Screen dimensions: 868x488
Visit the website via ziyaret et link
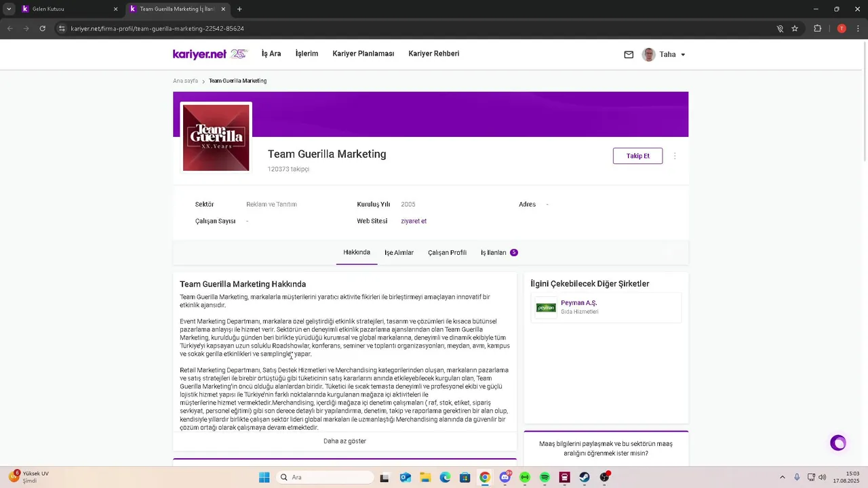click(414, 221)
